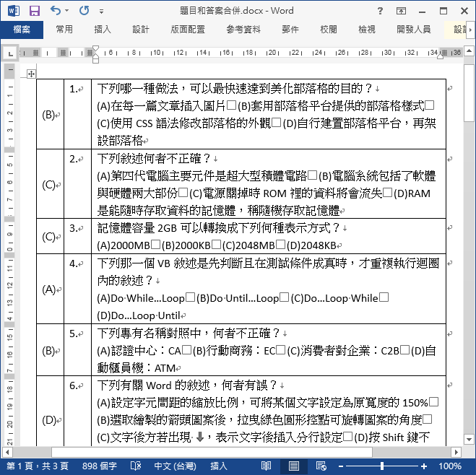Switch to the 校閱 tab
The width and height of the screenshot is (476, 475).
329,30
